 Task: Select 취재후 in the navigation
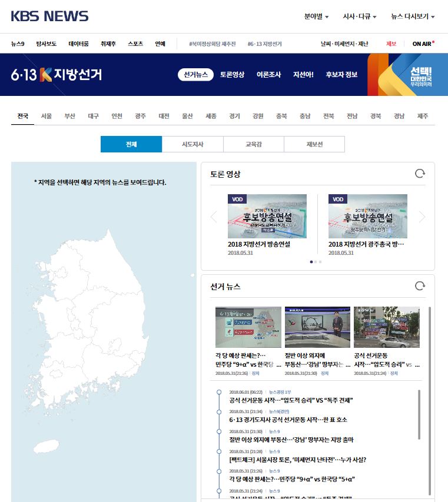point(108,44)
